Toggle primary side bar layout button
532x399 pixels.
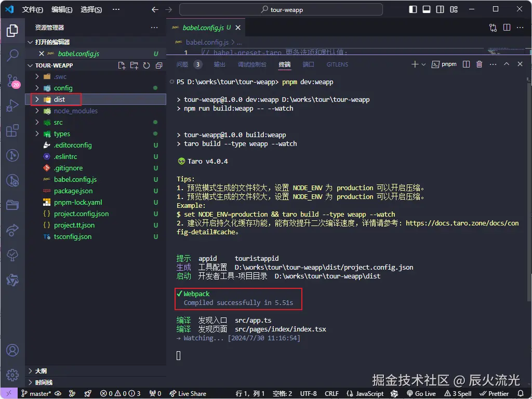[413, 9]
